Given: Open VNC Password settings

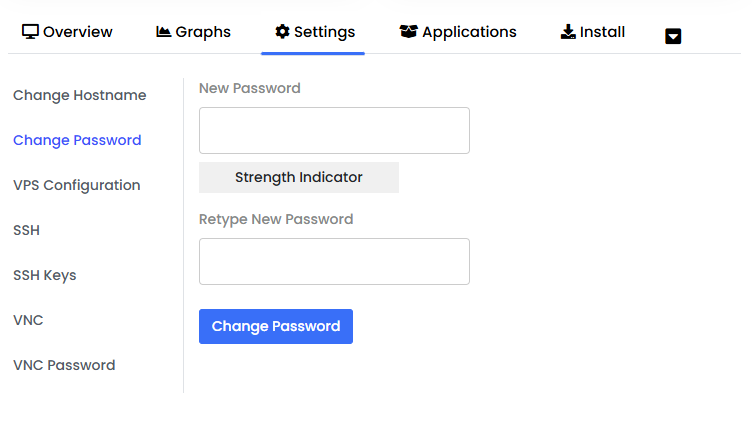Looking at the screenshot, I should (x=64, y=365).
